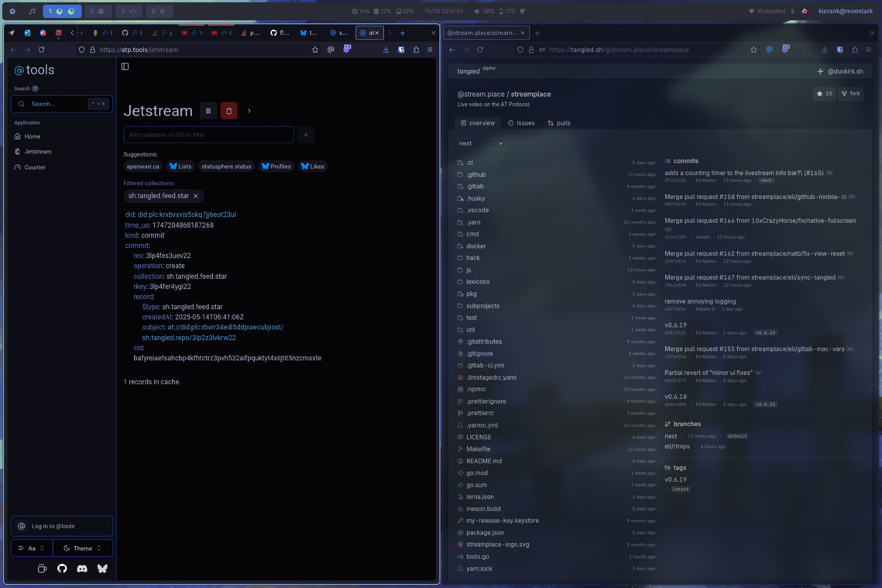
Task: Open the Makefile file
Action: coord(478,449)
